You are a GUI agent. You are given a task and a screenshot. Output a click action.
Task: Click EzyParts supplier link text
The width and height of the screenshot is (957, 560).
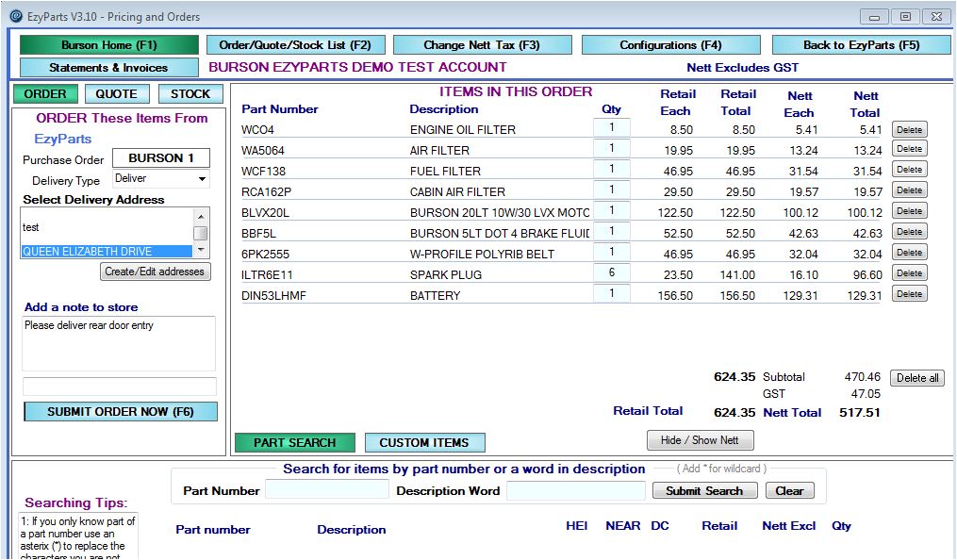pyautogui.click(x=63, y=140)
